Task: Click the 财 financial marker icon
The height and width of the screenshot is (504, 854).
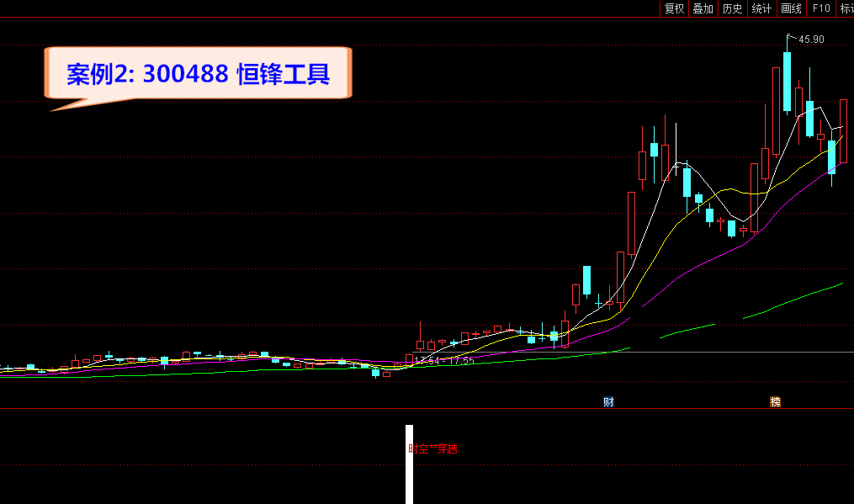Action: tap(608, 402)
